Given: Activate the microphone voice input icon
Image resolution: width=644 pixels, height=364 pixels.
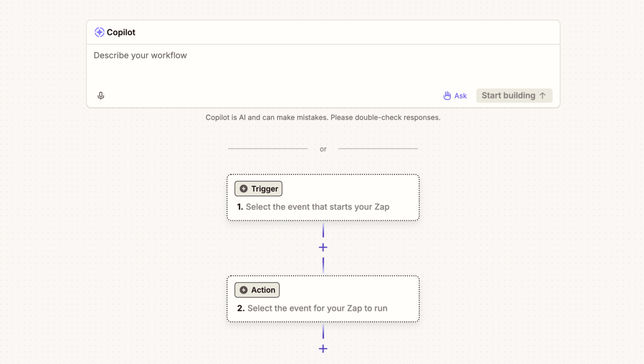Looking at the screenshot, I should click(x=101, y=96).
